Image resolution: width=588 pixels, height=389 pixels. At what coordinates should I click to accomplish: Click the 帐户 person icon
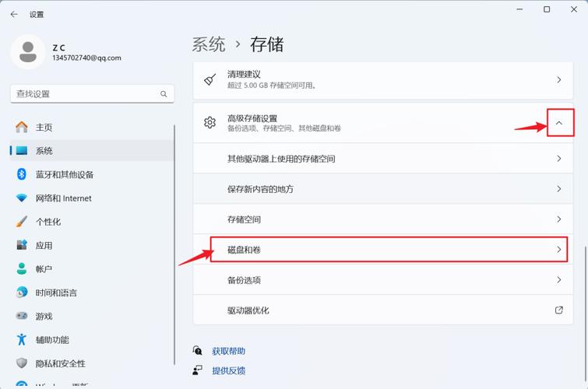pos(22,268)
